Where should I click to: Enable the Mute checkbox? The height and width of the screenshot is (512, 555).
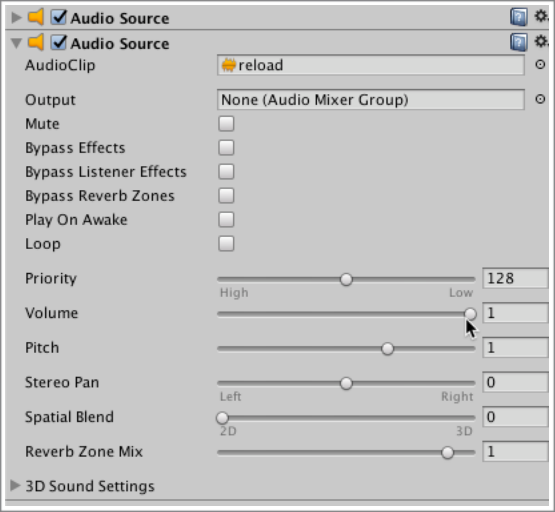point(226,124)
